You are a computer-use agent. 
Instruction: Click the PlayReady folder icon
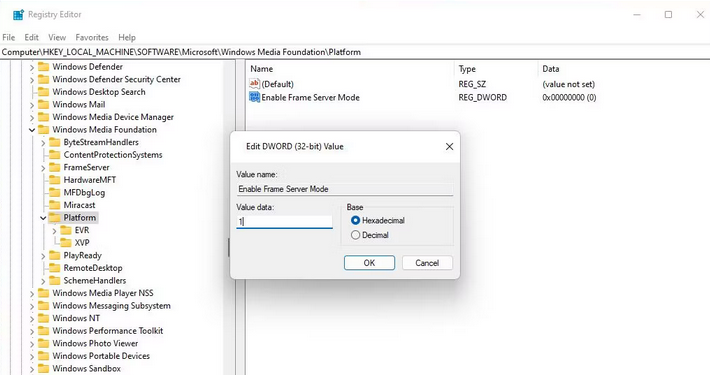tap(55, 255)
